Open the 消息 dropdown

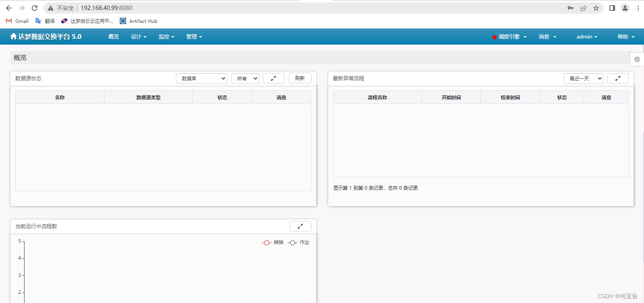548,37
